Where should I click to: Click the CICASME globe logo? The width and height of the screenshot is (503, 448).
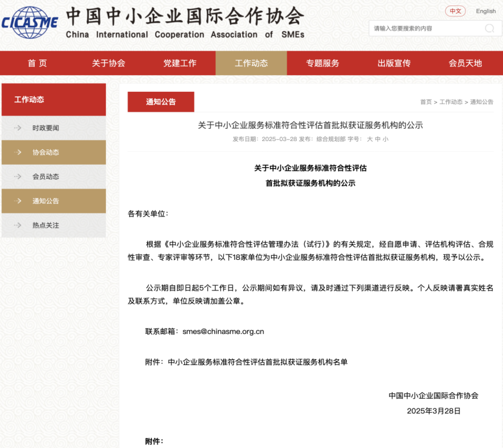tap(28, 22)
